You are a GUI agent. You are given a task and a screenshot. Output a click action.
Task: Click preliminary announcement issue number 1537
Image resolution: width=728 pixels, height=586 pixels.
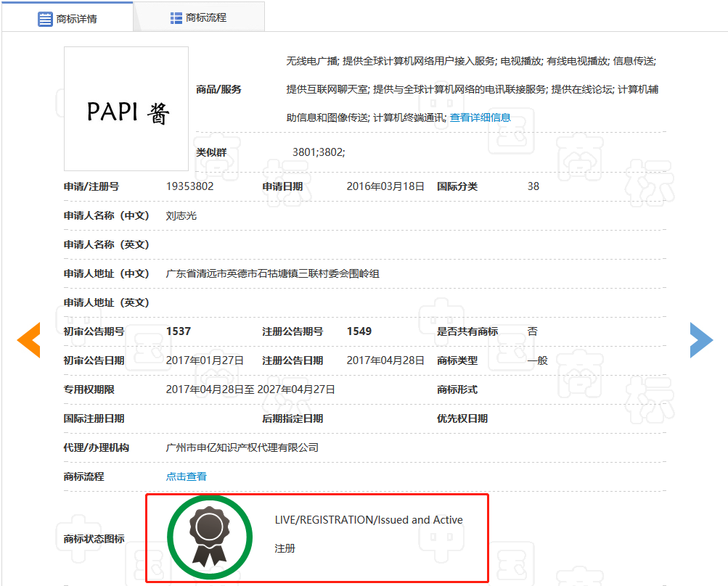point(179,331)
